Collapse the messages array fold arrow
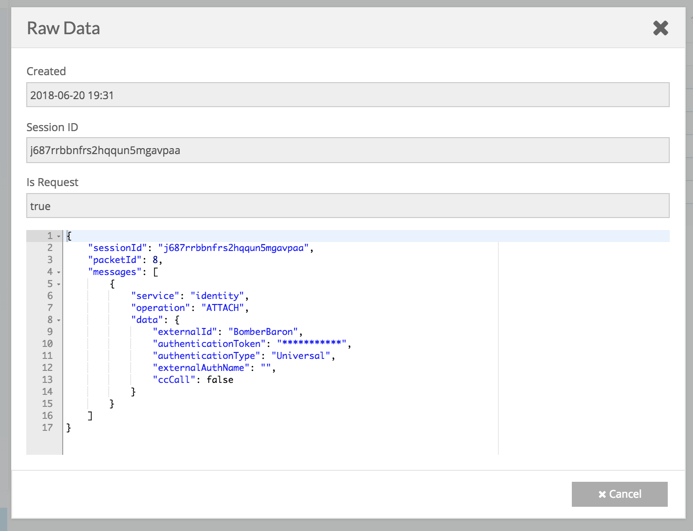The image size is (693, 531). click(x=59, y=272)
